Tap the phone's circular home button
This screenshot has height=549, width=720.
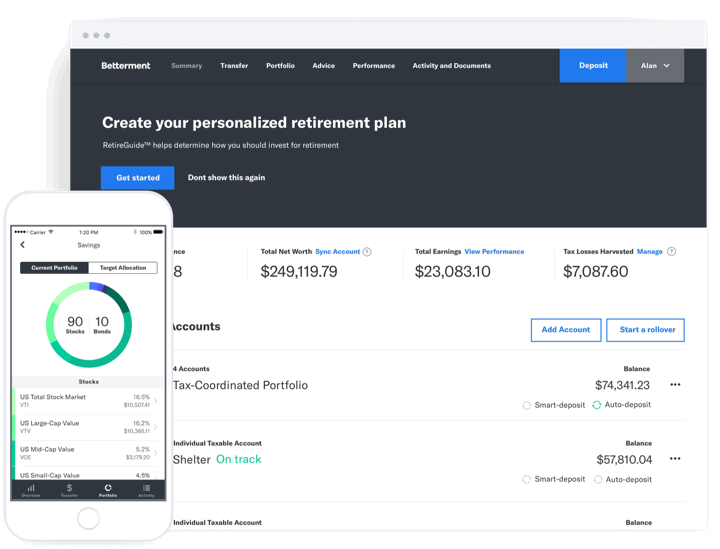[88, 519]
